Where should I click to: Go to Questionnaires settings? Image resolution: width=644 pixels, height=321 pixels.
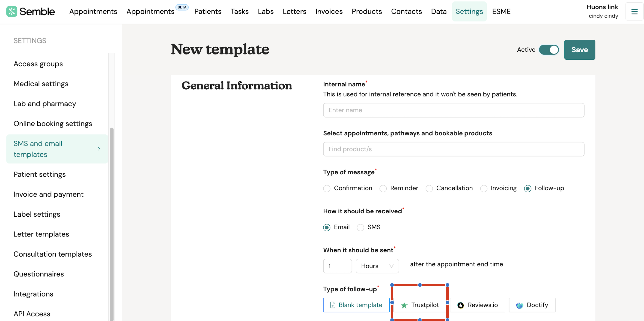39,274
